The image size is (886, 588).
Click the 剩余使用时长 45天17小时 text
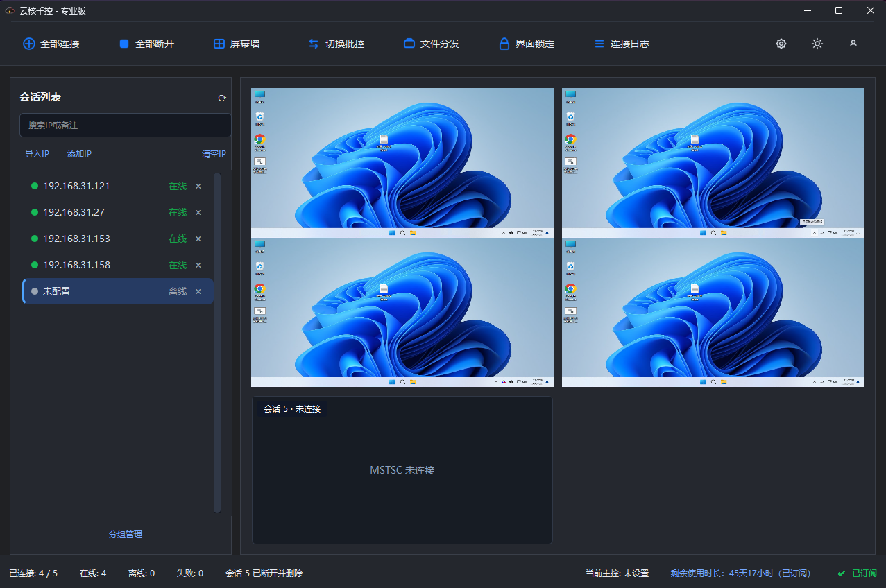740,573
